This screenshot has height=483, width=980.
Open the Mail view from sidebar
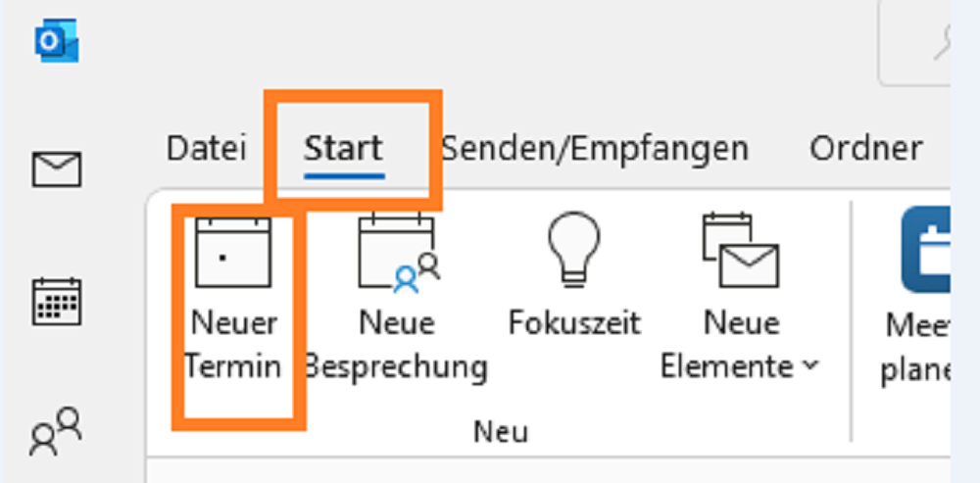pos(56,169)
